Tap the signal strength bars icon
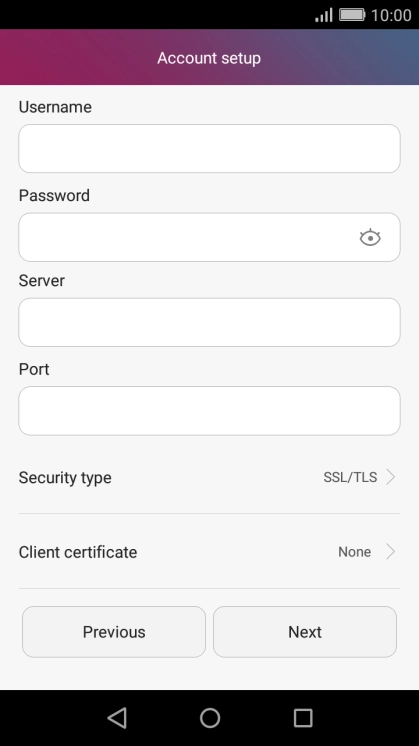Viewport: 419px width, 746px height. point(324,15)
